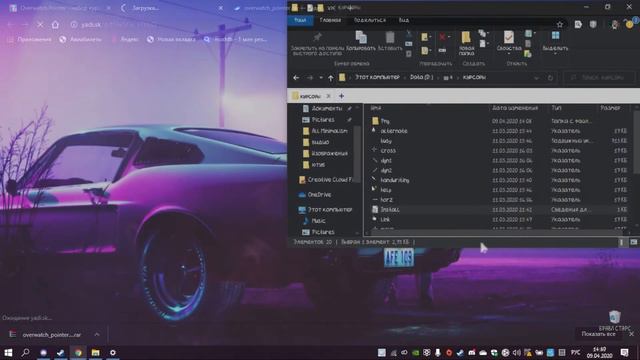Switch to details view in status bar
Viewport: 640px width, 360px height.
(622, 242)
